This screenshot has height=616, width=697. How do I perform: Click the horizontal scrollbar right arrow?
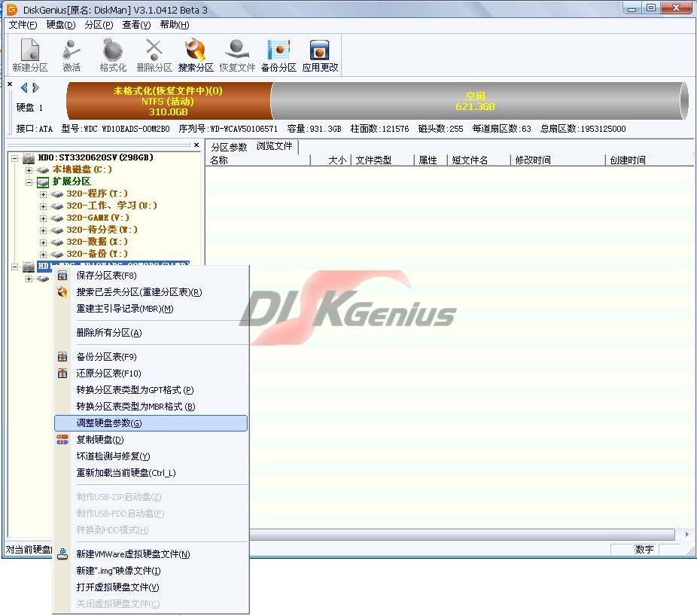pos(686,534)
